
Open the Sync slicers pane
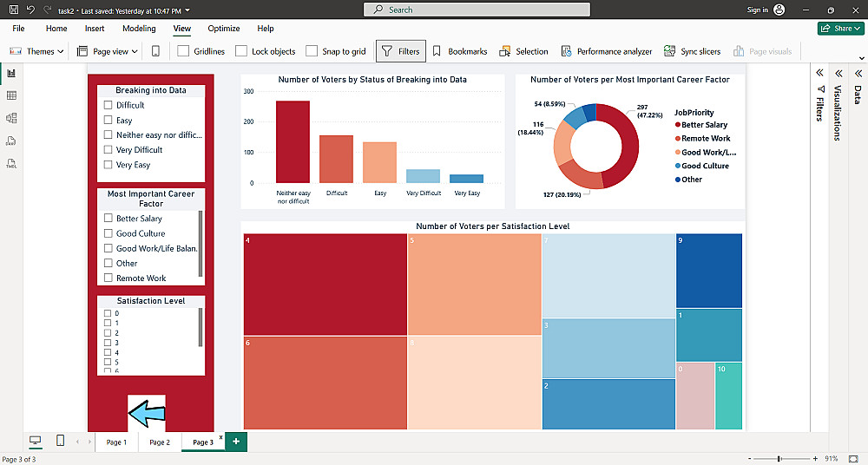692,51
